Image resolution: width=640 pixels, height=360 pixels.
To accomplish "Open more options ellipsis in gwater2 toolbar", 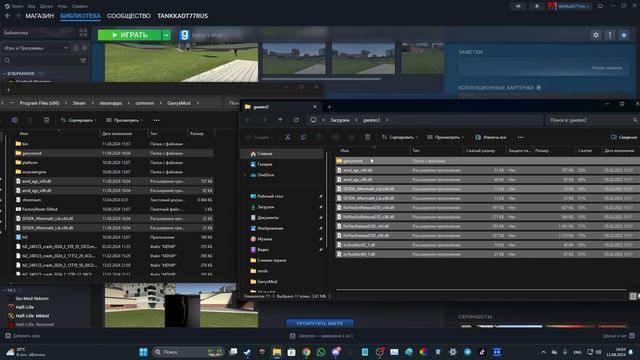I will [x=520, y=137].
